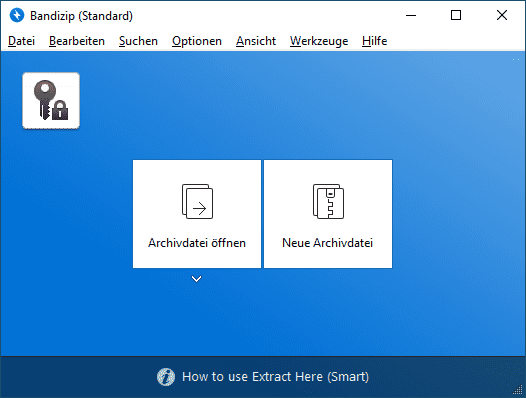
Task: Click the Neue Archivdatei label
Action: point(328,243)
